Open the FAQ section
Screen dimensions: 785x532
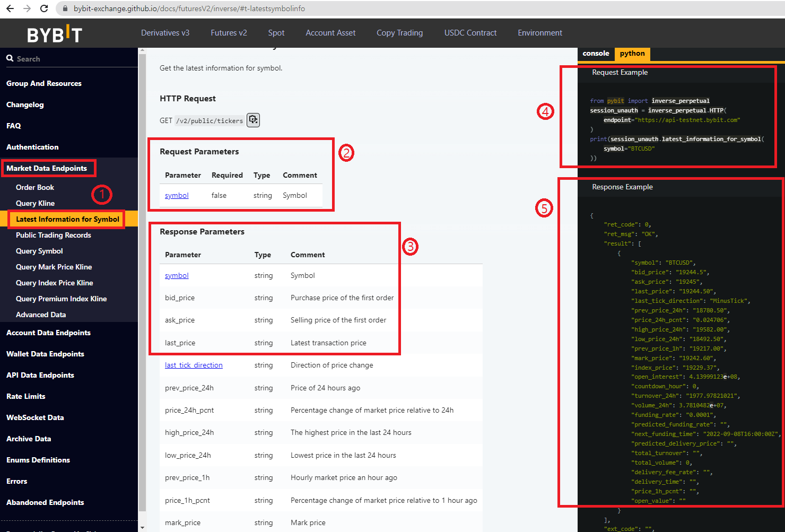pos(13,126)
